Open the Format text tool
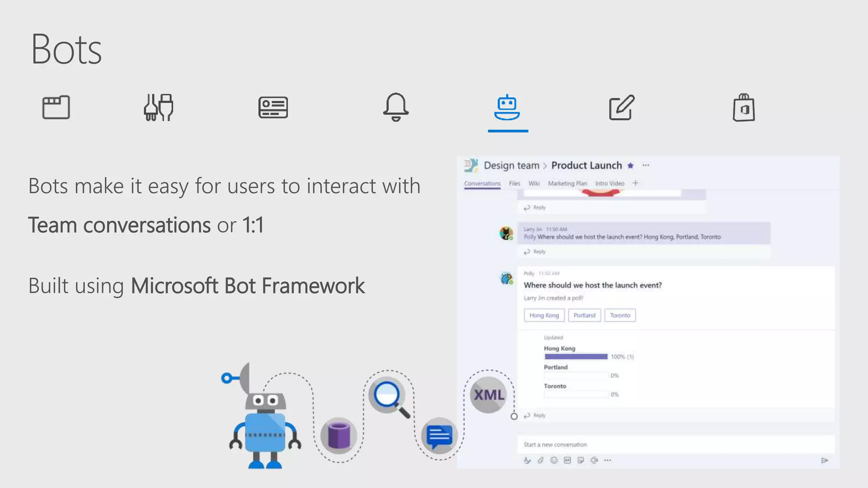This screenshot has width=868, height=488. click(527, 460)
